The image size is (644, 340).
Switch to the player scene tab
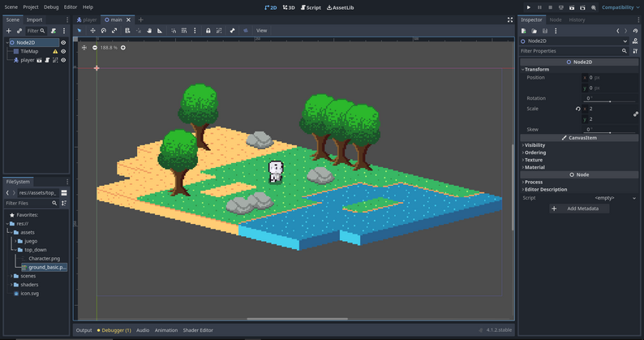87,19
